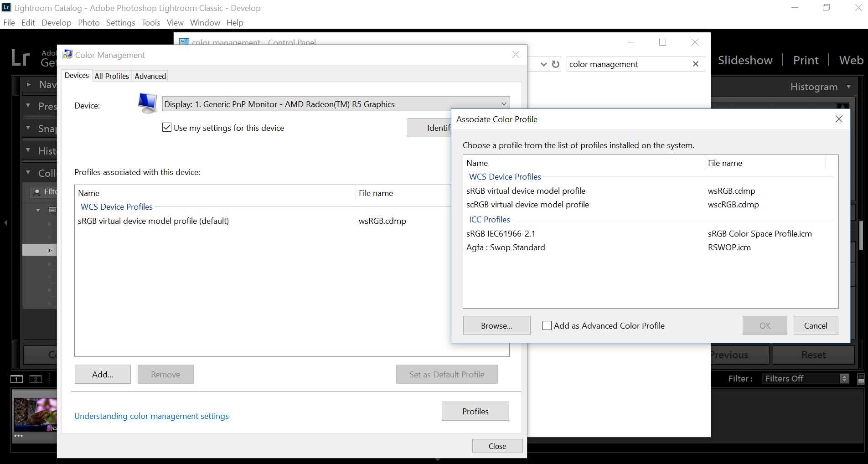The height and width of the screenshot is (464, 868).
Task: Open Control Panel address history dropdown
Action: (x=543, y=64)
